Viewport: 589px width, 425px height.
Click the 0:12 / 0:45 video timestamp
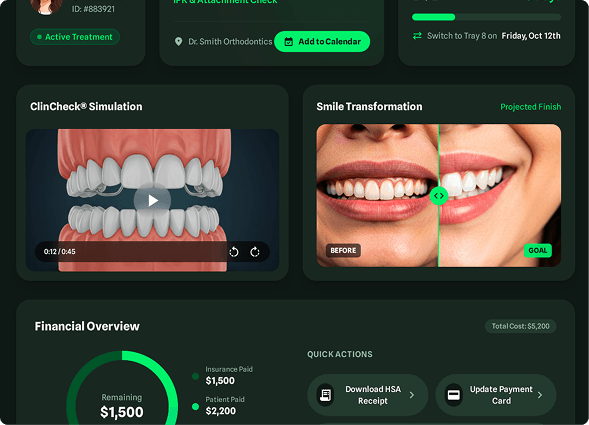(x=59, y=252)
